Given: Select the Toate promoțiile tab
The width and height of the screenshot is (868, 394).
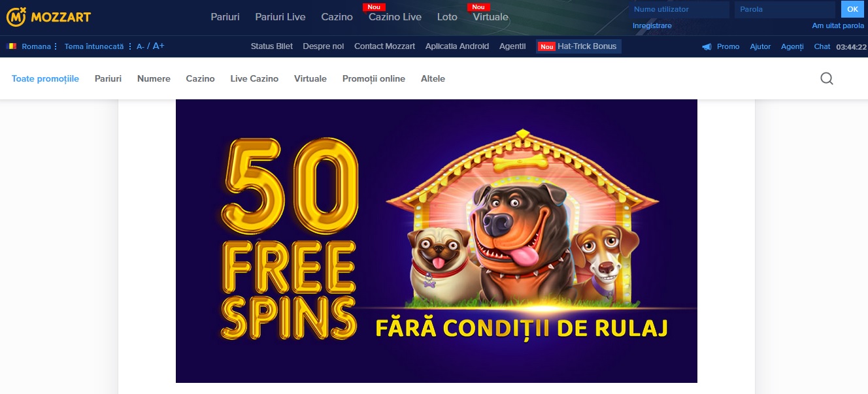Looking at the screenshot, I should 45,78.
